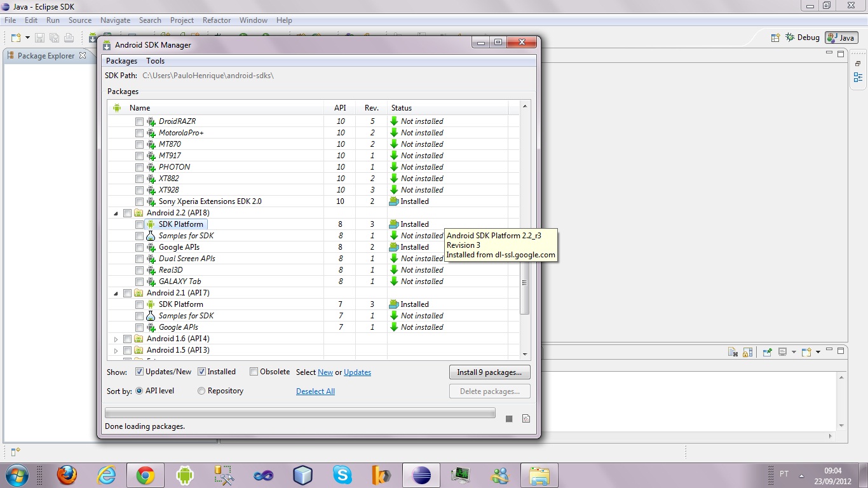This screenshot has height=488, width=868.
Task: Click the Clear Console icon
Action: click(x=733, y=351)
